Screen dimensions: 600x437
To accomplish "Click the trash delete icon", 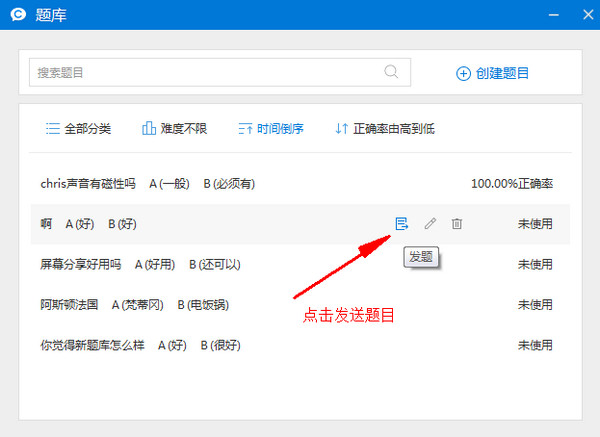I will [x=457, y=224].
